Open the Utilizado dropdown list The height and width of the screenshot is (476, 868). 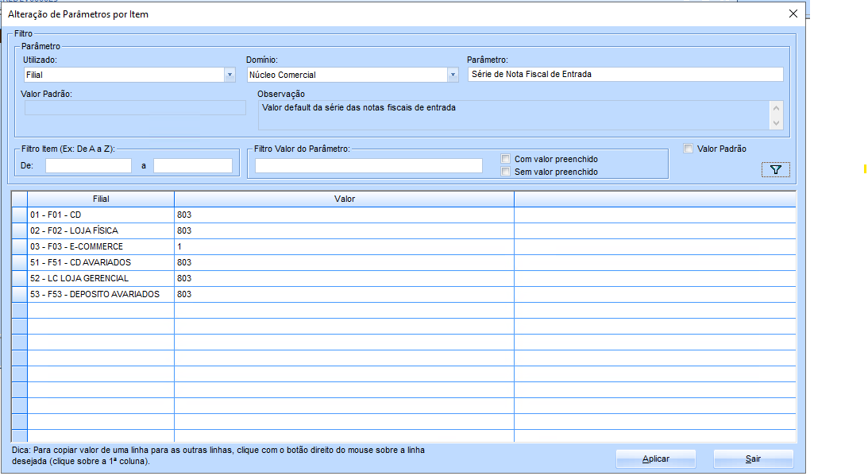coord(230,75)
